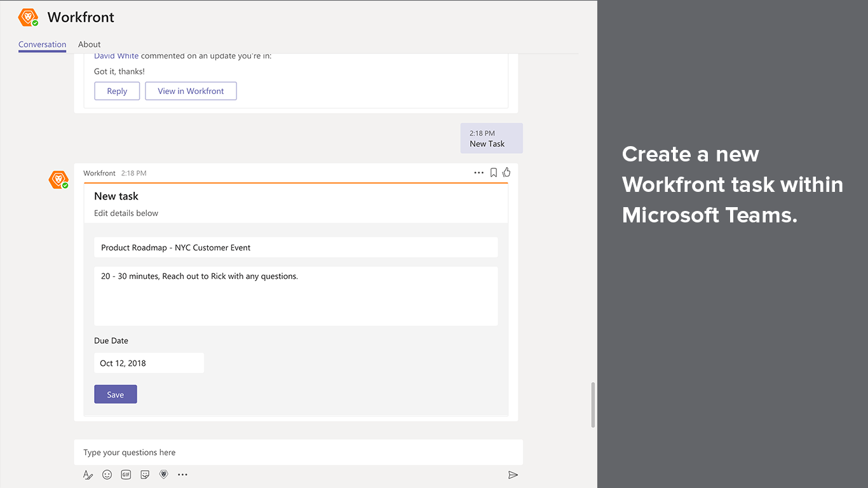Click the Workfront bot avatar beside message
The image size is (868, 488).
coord(58,180)
